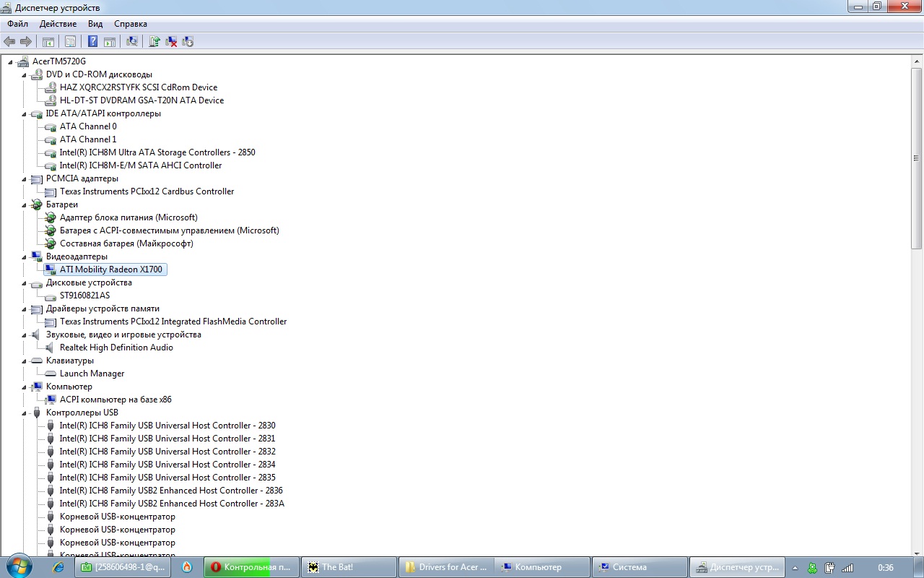
Task: Collapse the Клавиатуры category
Action: point(24,361)
